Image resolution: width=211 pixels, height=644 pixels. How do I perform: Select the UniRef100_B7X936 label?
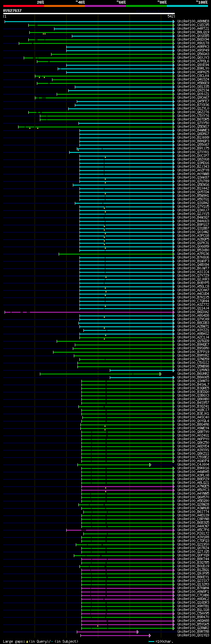pos(193,105)
